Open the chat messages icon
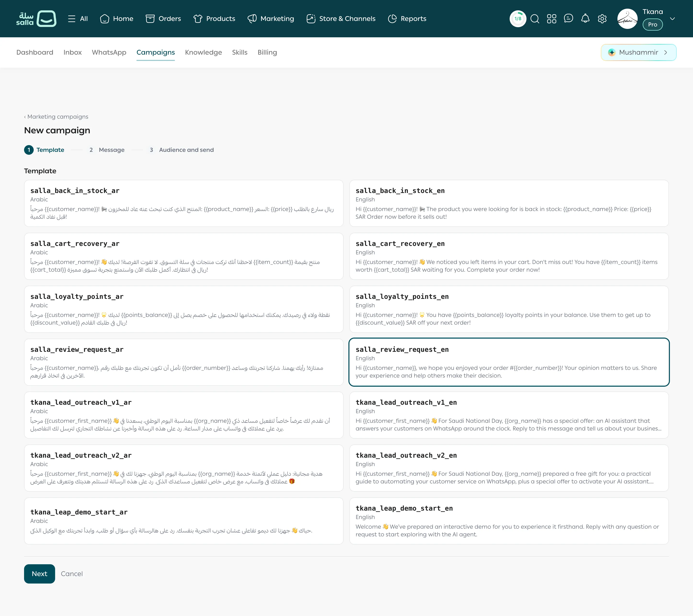693x616 pixels. pyautogui.click(x=569, y=19)
